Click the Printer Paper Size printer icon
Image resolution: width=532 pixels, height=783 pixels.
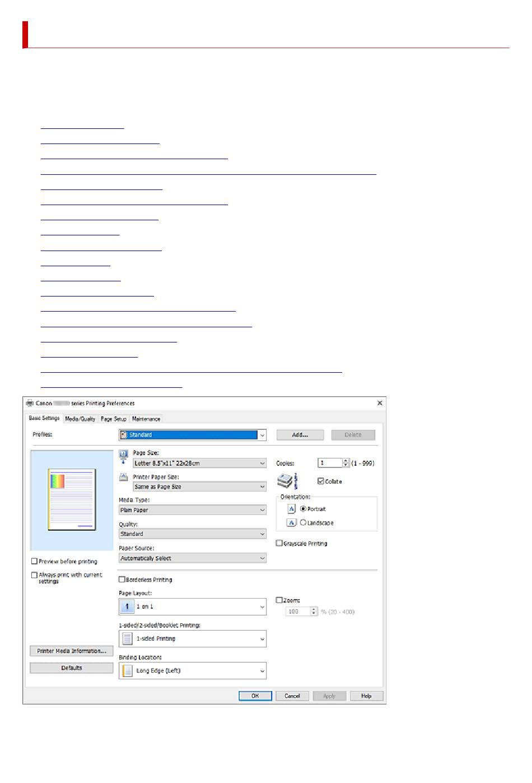point(124,477)
